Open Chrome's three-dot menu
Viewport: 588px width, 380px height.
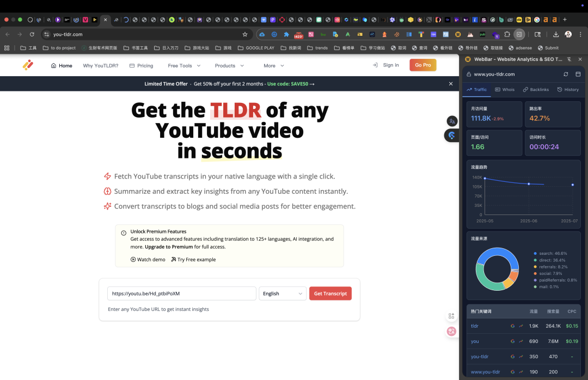click(x=580, y=34)
